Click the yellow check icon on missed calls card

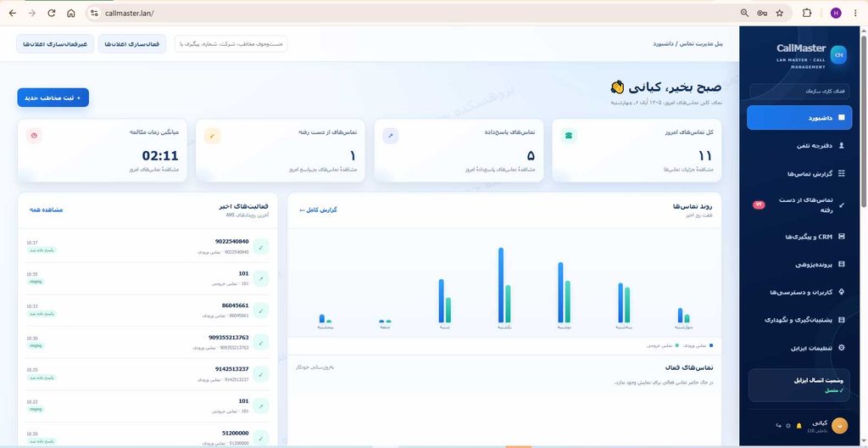pos(213,135)
